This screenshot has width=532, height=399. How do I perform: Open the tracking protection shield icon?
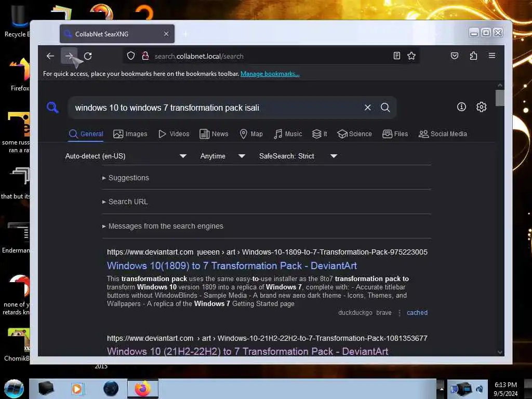tap(131, 56)
